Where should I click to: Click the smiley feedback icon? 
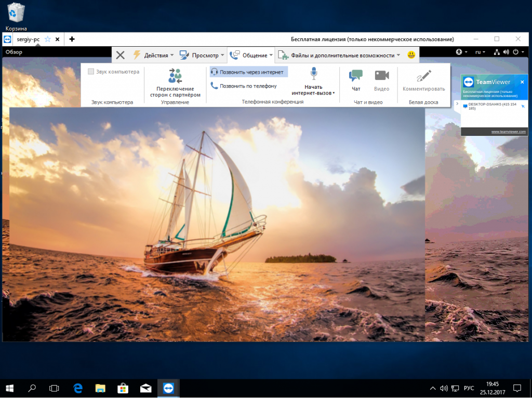pos(411,54)
